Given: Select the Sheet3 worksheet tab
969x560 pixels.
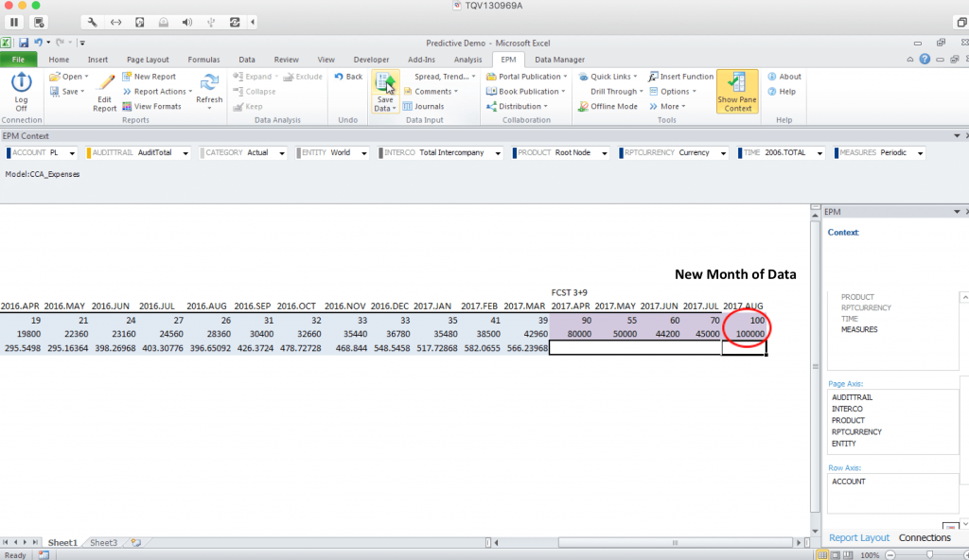Looking at the screenshot, I should point(103,543).
